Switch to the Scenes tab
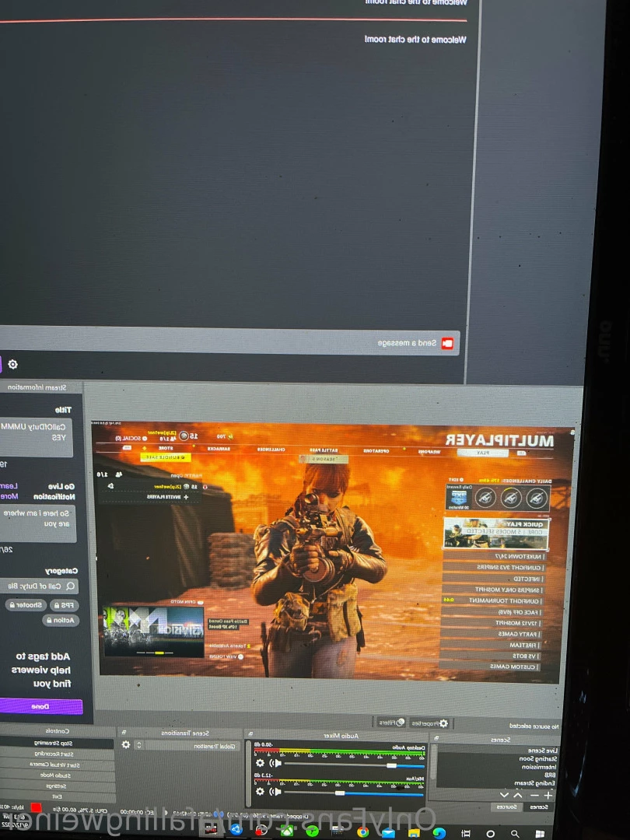Image resolution: width=630 pixels, height=840 pixels. point(538,807)
